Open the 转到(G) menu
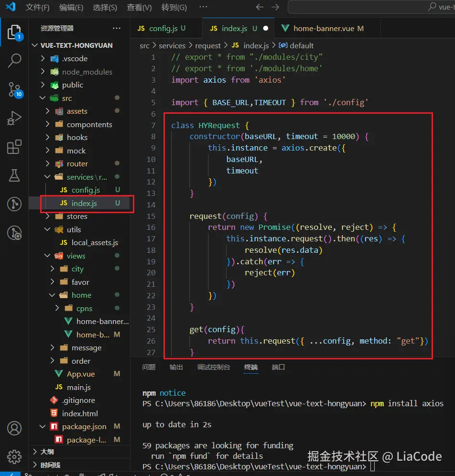The height and width of the screenshot is (476, 455). [x=174, y=7]
